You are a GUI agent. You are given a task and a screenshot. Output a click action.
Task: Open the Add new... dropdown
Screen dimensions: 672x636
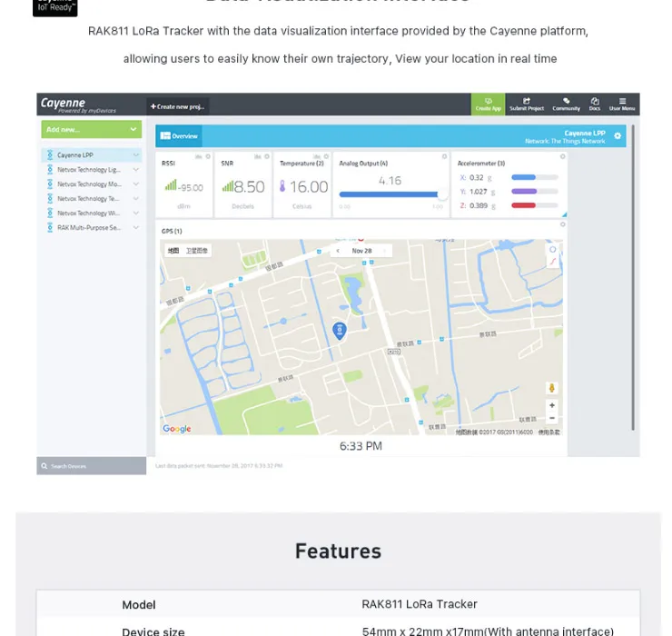tap(92, 129)
